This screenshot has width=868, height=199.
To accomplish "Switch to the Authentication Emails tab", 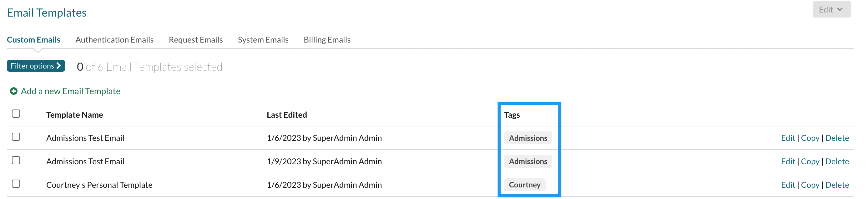I will coord(114,40).
